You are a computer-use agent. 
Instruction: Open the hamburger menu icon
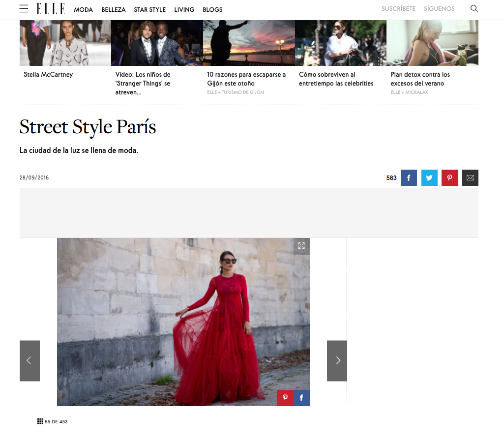(x=24, y=9)
